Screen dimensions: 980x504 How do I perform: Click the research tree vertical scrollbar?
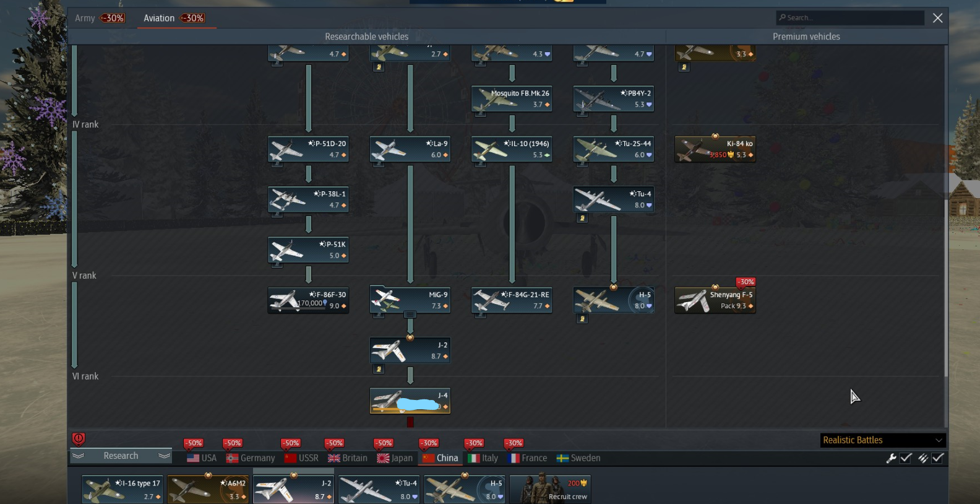[x=945, y=211]
